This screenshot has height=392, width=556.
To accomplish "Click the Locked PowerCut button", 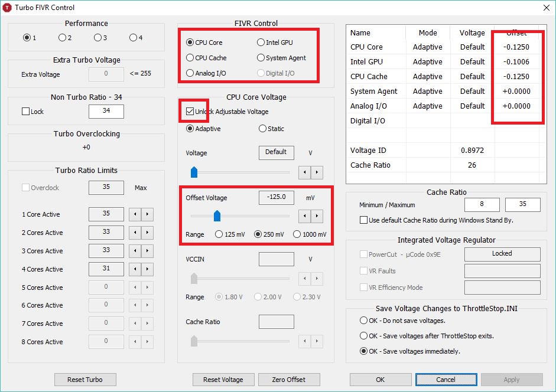I will [x=502, y=254].
